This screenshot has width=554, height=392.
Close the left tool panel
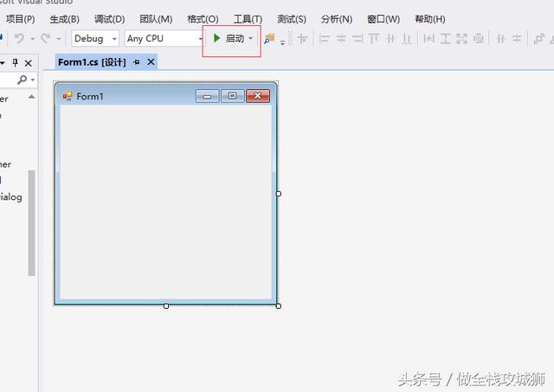(x=29, y=63)
